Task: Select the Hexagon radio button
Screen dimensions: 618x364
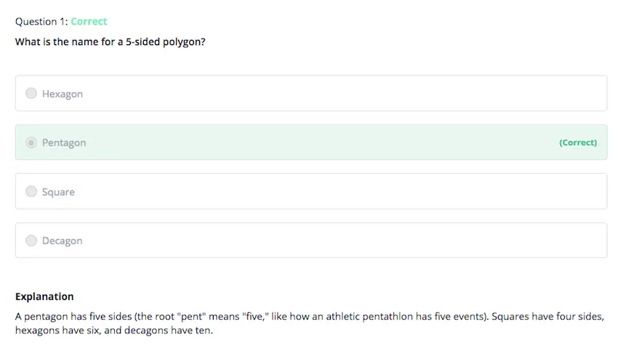Action: (x=31, y=93)
